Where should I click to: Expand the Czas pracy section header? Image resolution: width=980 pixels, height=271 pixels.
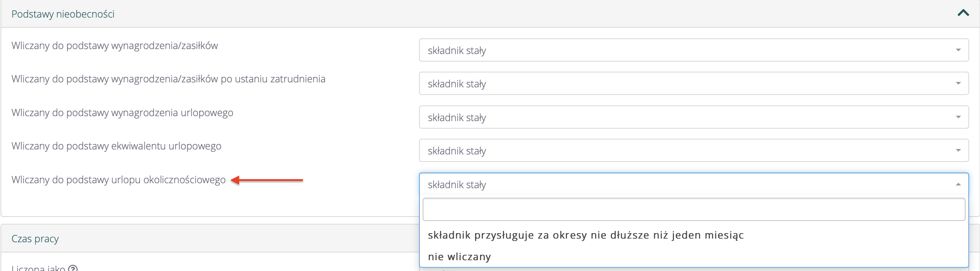pos(35,239)
